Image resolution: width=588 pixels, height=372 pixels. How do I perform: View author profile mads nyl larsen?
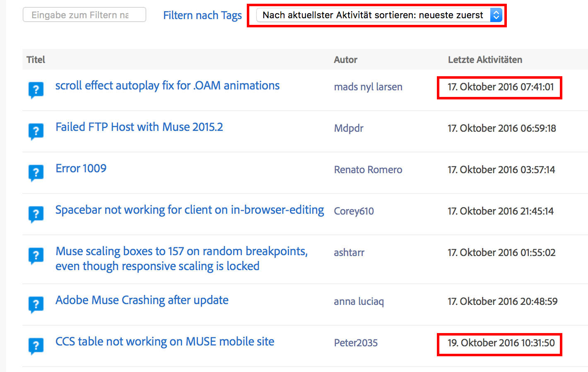[368, 87]
